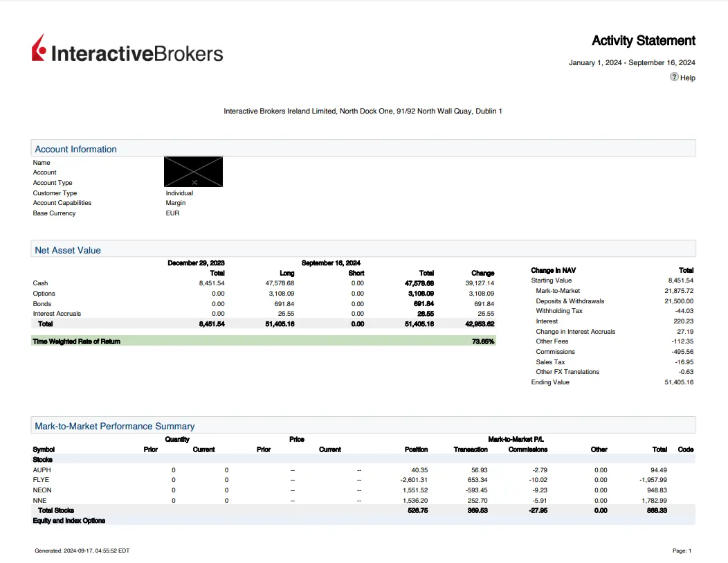The image size is (728, 563).
Task: Select the NEON stock symbol
Action: coord(42,490)
